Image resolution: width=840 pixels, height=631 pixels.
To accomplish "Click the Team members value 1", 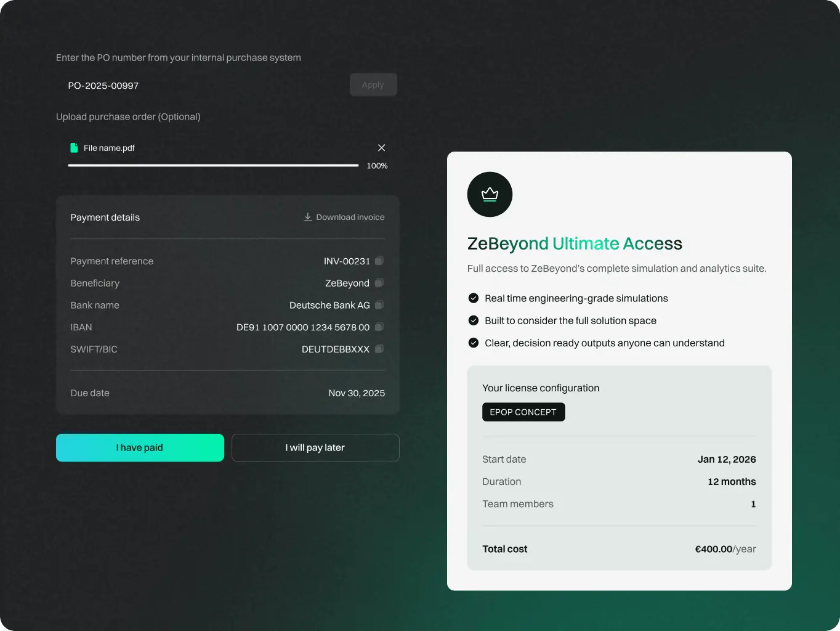I will tap(753, 504).
